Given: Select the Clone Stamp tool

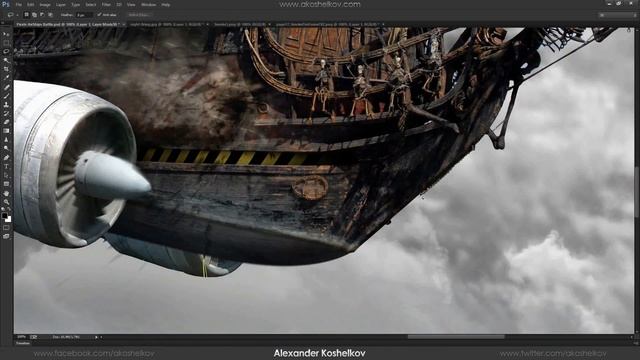Looking at the screenshot, I should (x=6, y=104).
